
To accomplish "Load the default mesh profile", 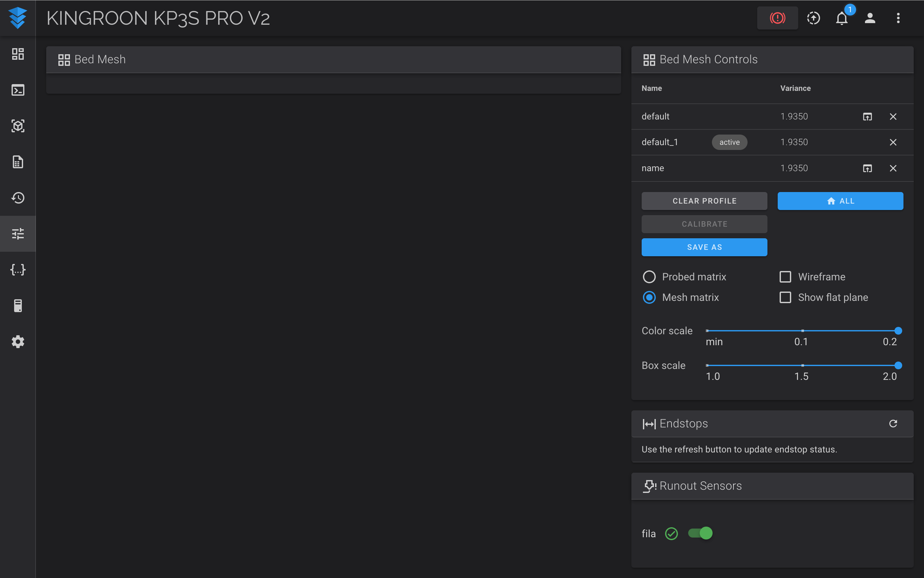I will click(x=867, y=117).
